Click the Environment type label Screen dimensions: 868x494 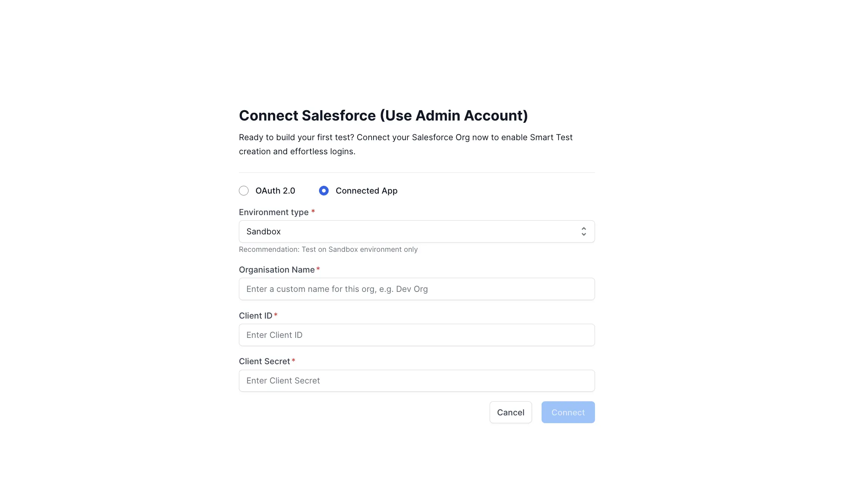tap(273, 212)
